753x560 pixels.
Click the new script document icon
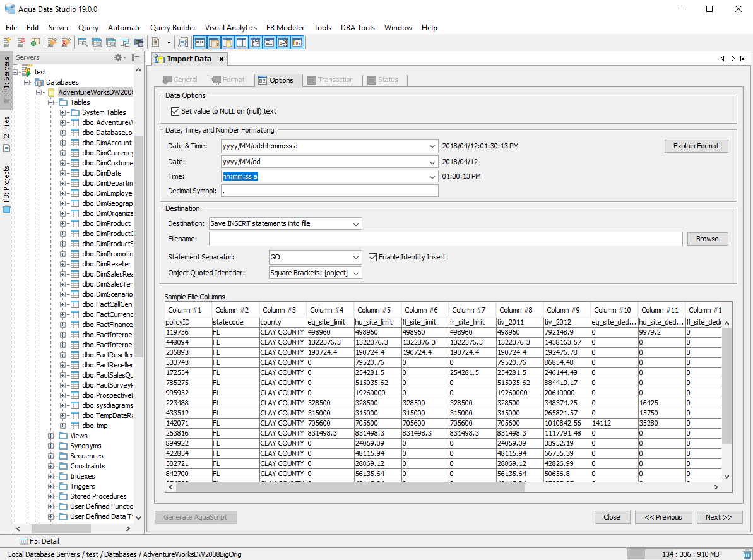pos(156,43)
